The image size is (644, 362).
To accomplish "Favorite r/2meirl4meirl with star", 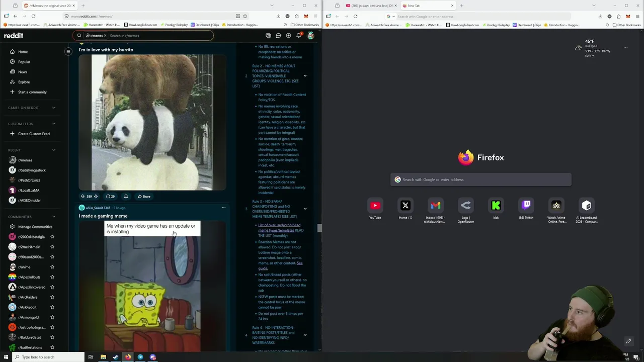I will pos(52,247).
